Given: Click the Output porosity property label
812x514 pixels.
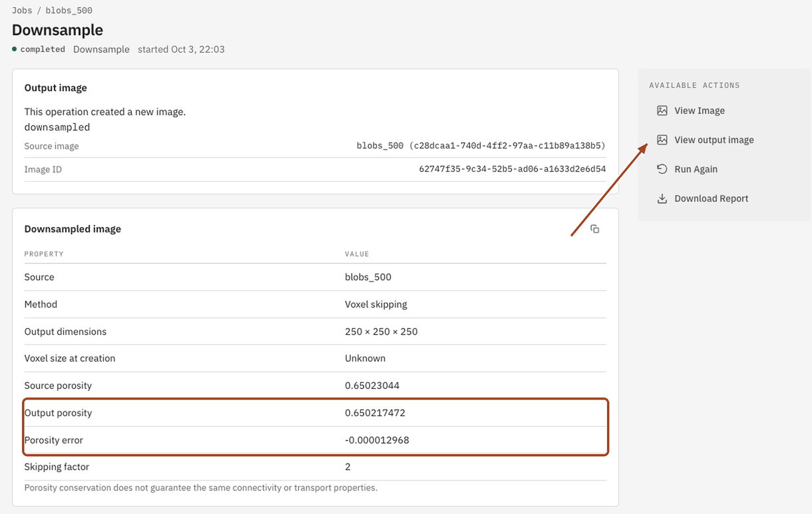Looking at the screenshot, I should [58, 413].
